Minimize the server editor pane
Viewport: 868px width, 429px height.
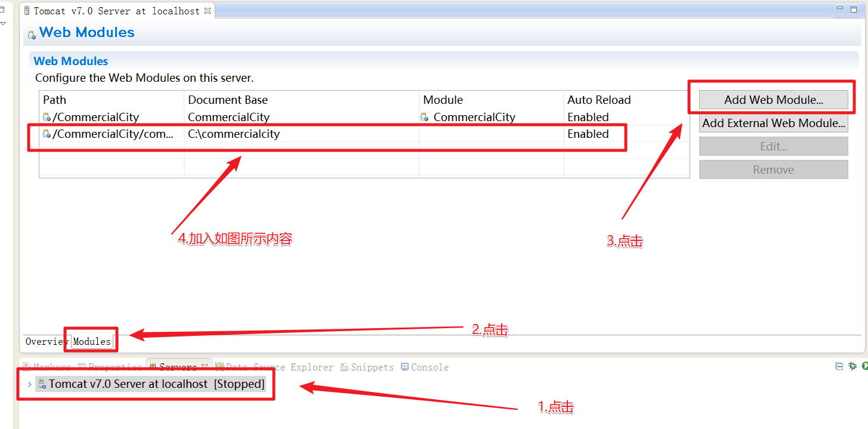pyautogui.click(x=839, y=9)
